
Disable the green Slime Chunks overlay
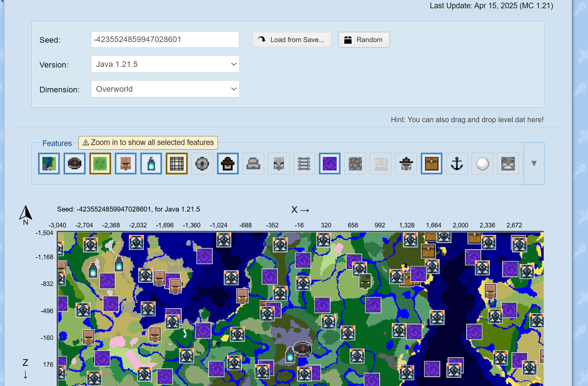pos(100,164)
